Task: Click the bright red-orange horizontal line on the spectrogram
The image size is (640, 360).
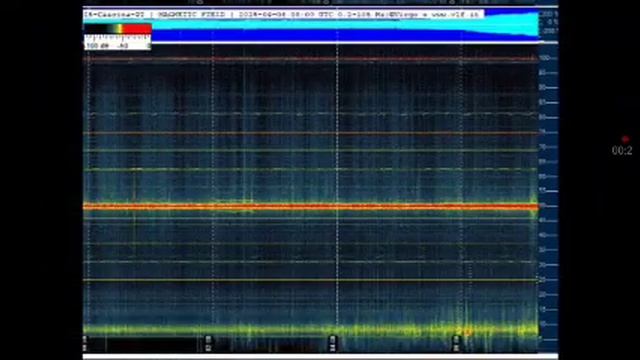Action: (x=310, y=207)
